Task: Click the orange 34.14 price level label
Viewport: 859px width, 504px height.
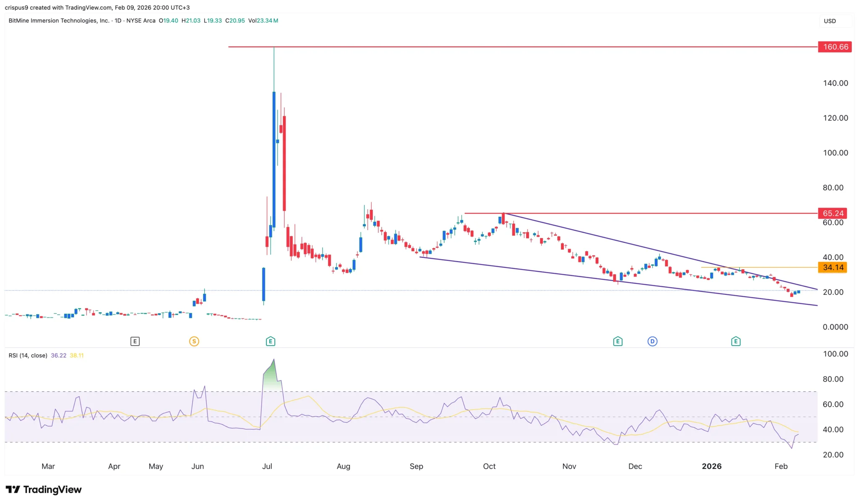Action: [x=833, y=267]
